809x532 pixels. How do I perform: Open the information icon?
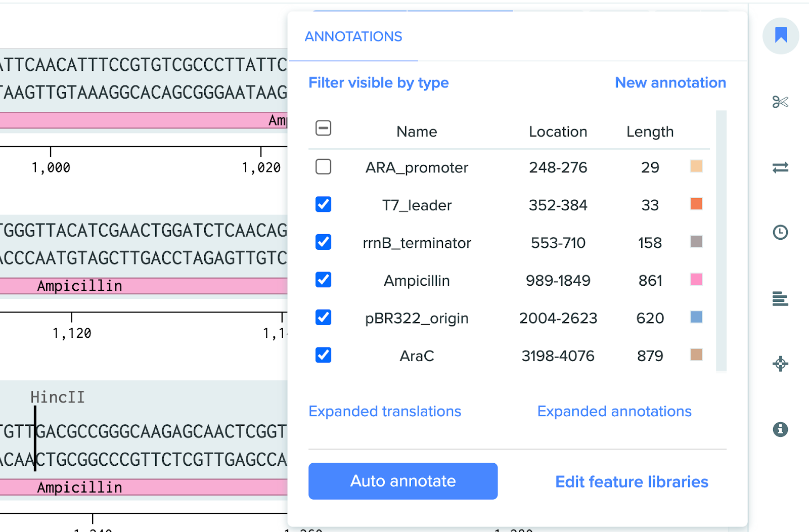(x=780, y=429)
